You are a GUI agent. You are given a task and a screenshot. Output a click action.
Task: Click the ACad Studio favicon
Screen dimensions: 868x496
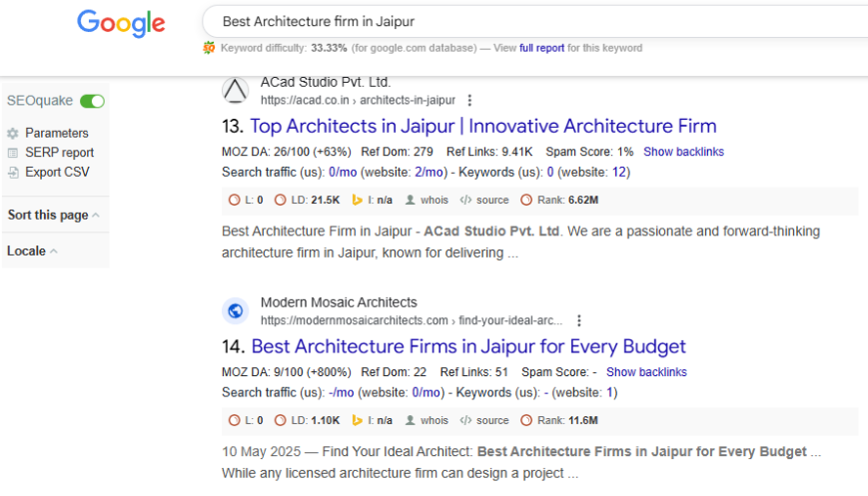236,90
